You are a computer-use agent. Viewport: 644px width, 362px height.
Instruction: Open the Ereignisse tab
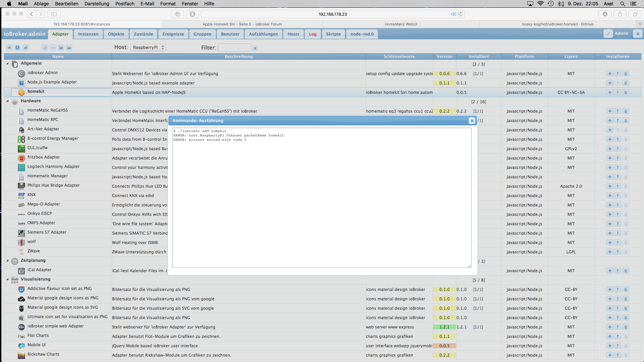point(173,34)
